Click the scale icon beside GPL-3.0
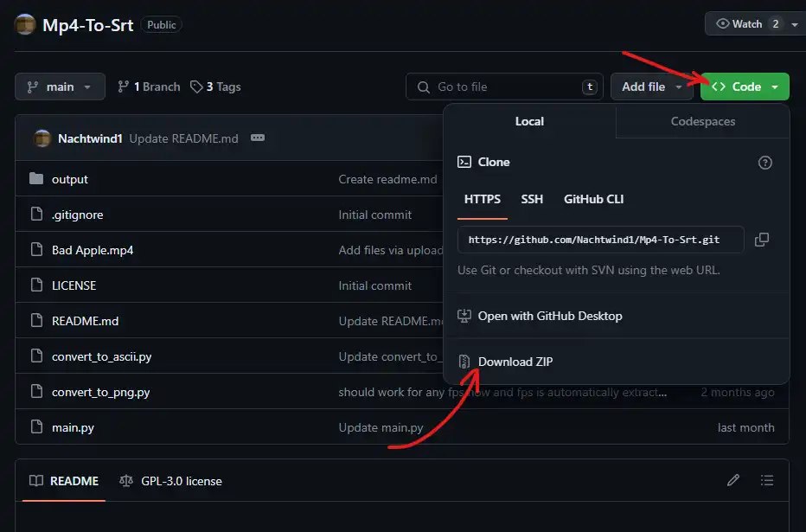 coord(126,481)
